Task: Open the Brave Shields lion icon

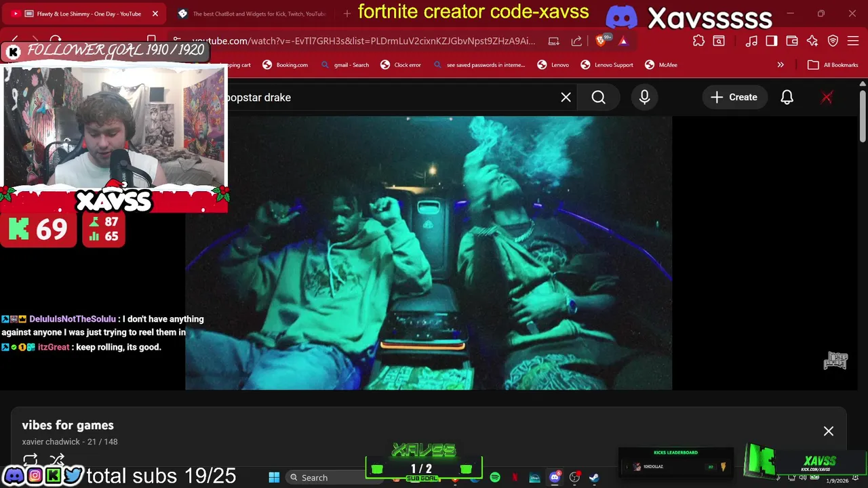Action: pos(601,41)
